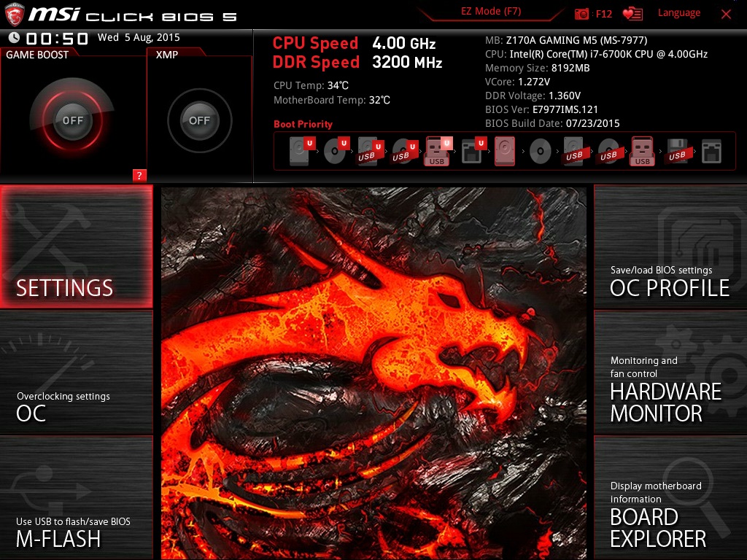Click the clock icon beside the time
Screen dimensions: 747x560
[14, 38]
